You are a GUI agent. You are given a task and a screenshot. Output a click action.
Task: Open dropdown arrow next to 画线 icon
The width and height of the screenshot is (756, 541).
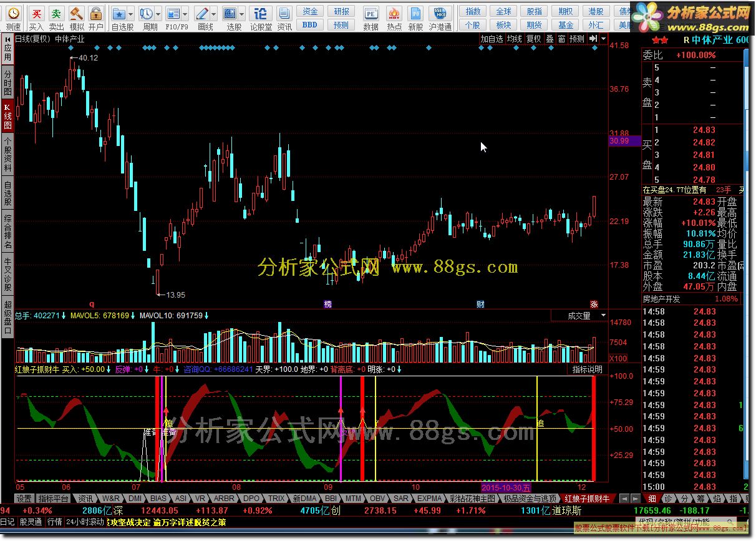coord(213,13)
